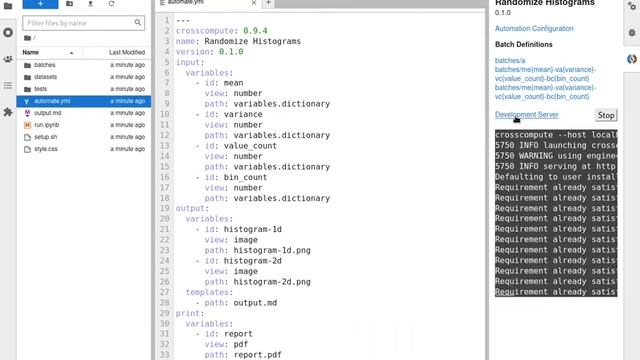Screen dimensions: 640x360
Task: Click the '5750 WARNING using engine' log line
Action: (x=556, y=156)
